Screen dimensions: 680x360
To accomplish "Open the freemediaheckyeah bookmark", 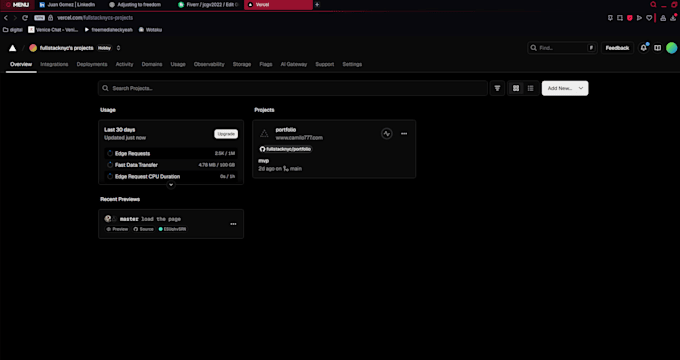I will click(108, 30).
